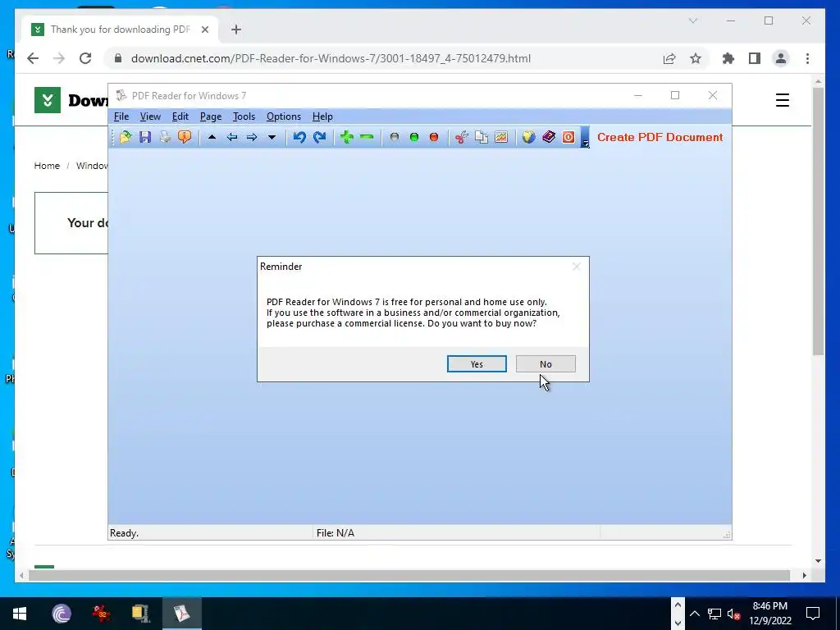Click the green round button in toolbar

pyautogui.click(x=414, y=137)
